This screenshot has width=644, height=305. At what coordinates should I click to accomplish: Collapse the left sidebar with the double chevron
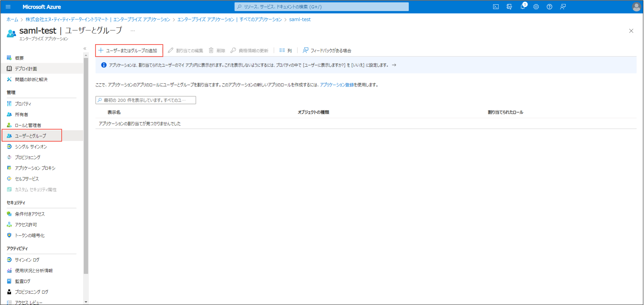85,49
